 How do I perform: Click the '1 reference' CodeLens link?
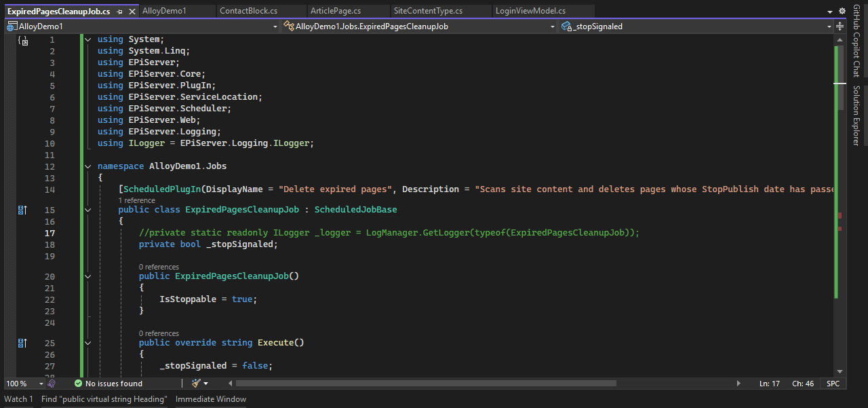[136, 200]
